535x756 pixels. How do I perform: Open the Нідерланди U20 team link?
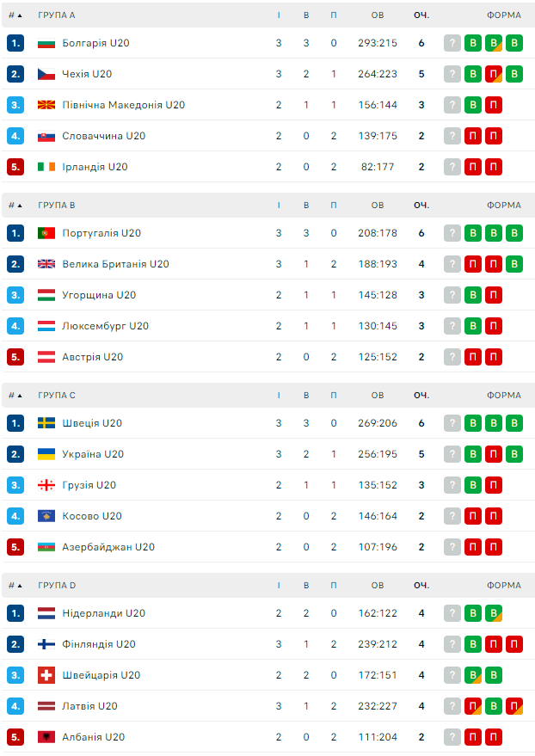[103, 613]
